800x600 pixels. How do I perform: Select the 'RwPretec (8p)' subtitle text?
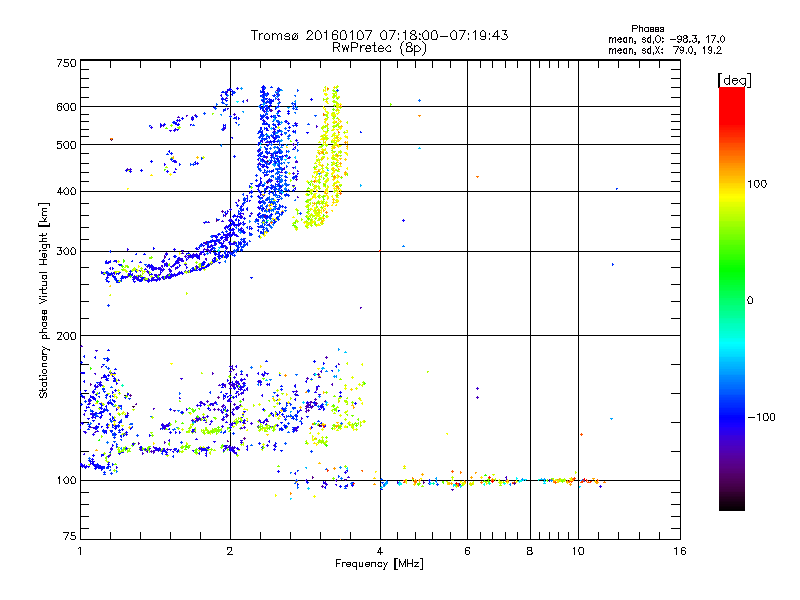click(379, 48)
